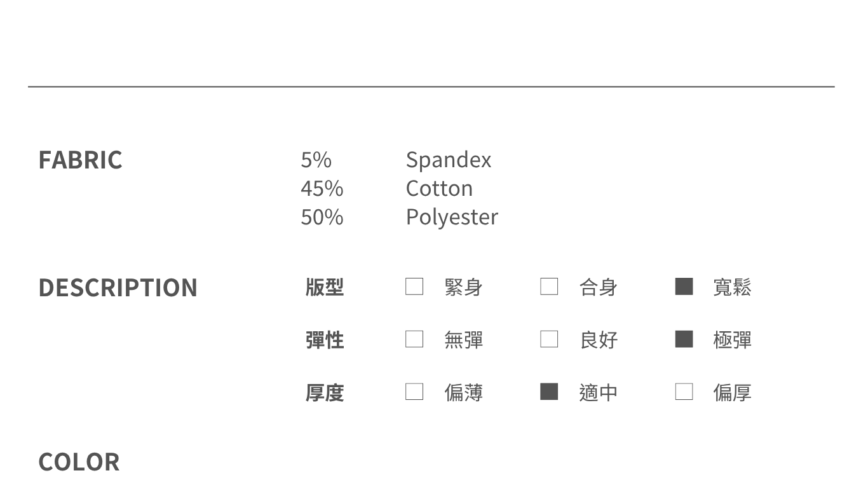Check the 偏厚 thickness checkbox
Image resolution: width=868 pixels, height=501 pixels.
[684, 392]
